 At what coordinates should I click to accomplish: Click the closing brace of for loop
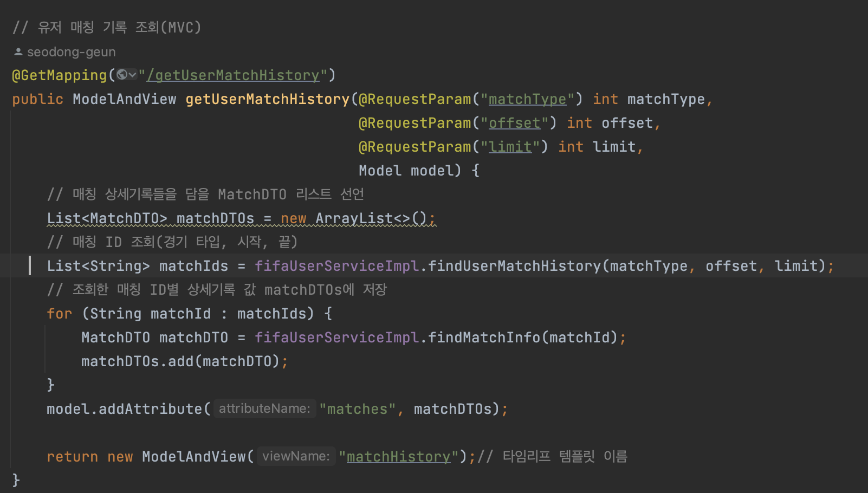(x=51, y=385)
